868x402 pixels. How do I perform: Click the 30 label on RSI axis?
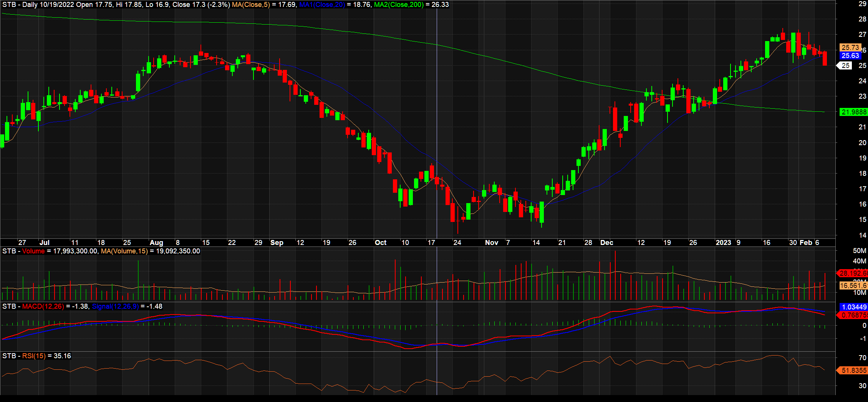point(863,386)
